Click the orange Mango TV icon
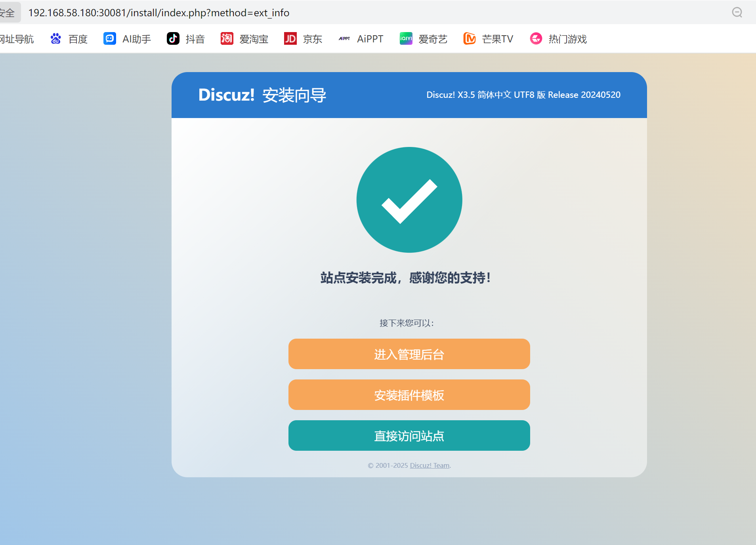Viewport: 756px width, 545px height. coord(470,38)
